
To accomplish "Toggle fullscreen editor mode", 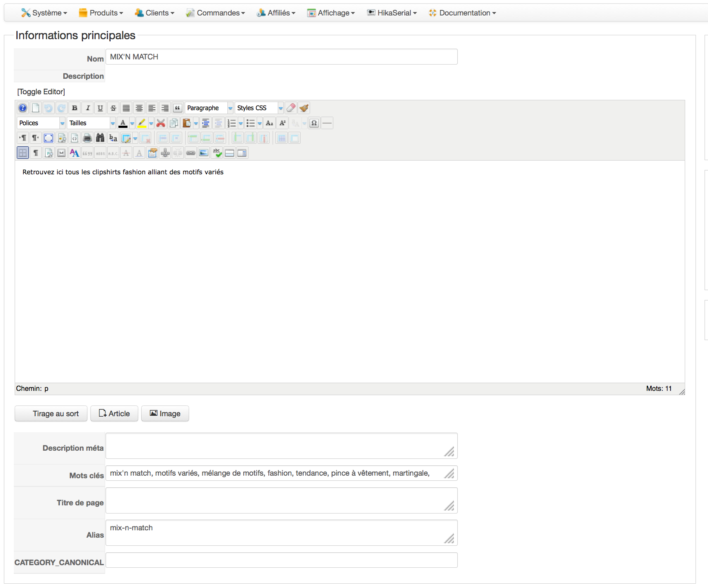I will (x=49, y=138).
